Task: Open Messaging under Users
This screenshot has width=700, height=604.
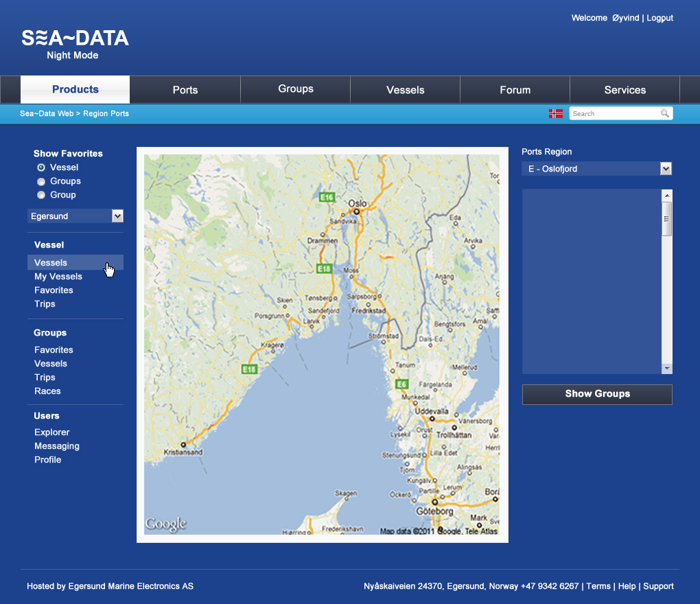Action: point(57,446)
